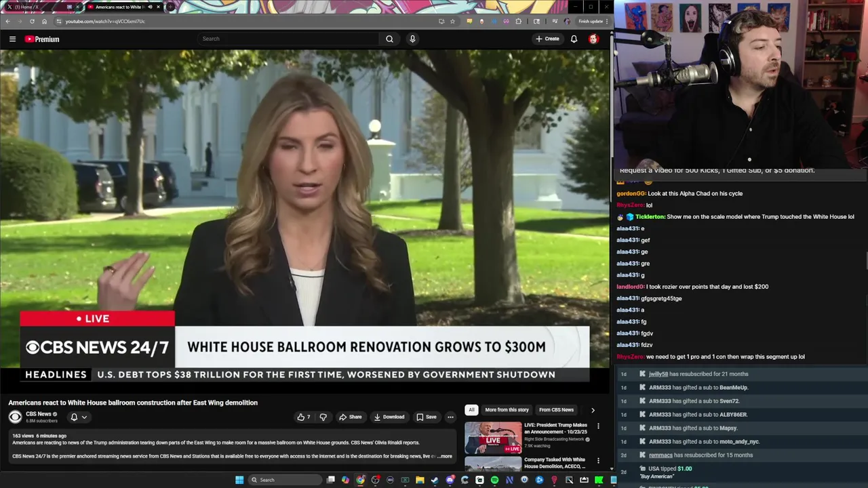Click the YouTube search magnifier button

(x=389, y=39)
